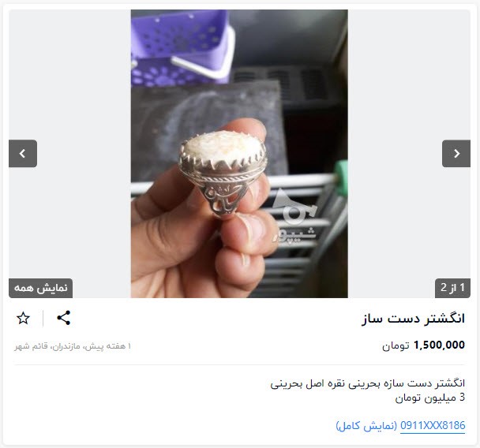This screenshot has width=480, height=448.
Task: Click the ۱ هفته پیش timestamp
Action: (x=108, y=346)
